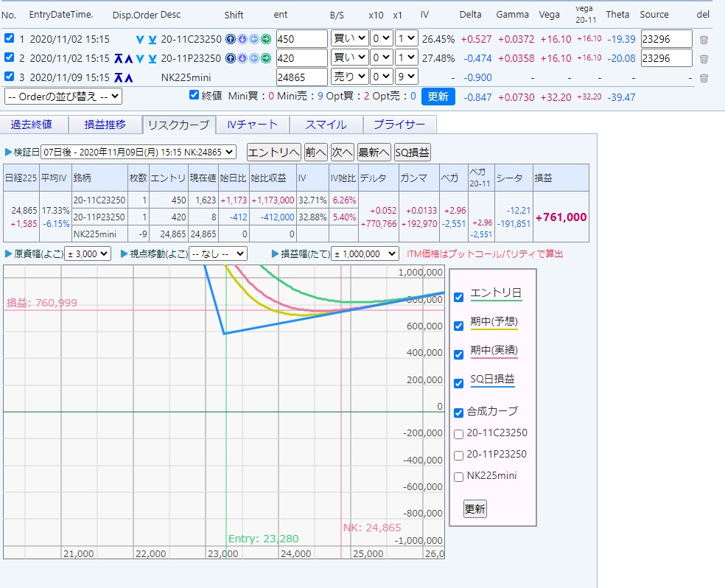Open the row 1 買い buy/sell dropdown

coord(349,38)
